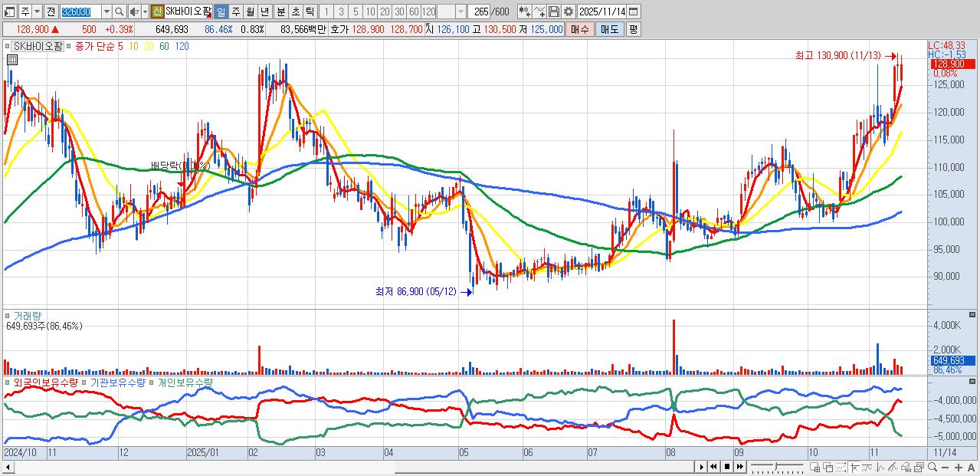Select the 3 interval button
This screenshot has width=980, height=476.
click(x=340, y=11)
